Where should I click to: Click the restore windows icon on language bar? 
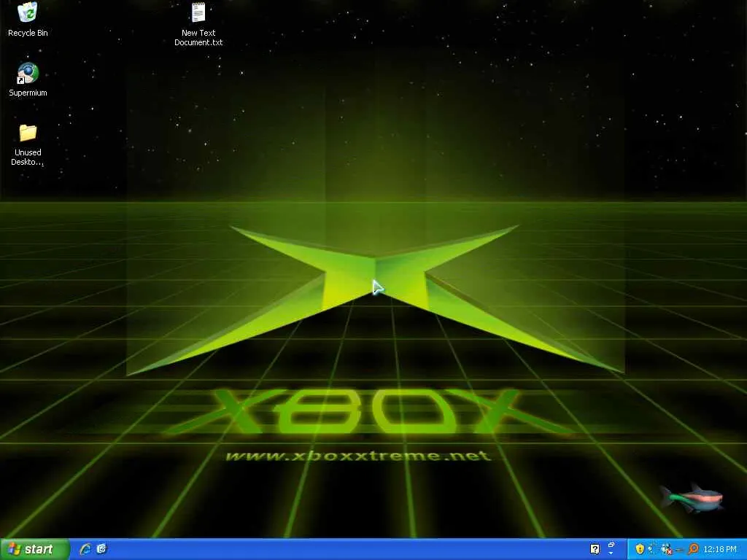611,544
